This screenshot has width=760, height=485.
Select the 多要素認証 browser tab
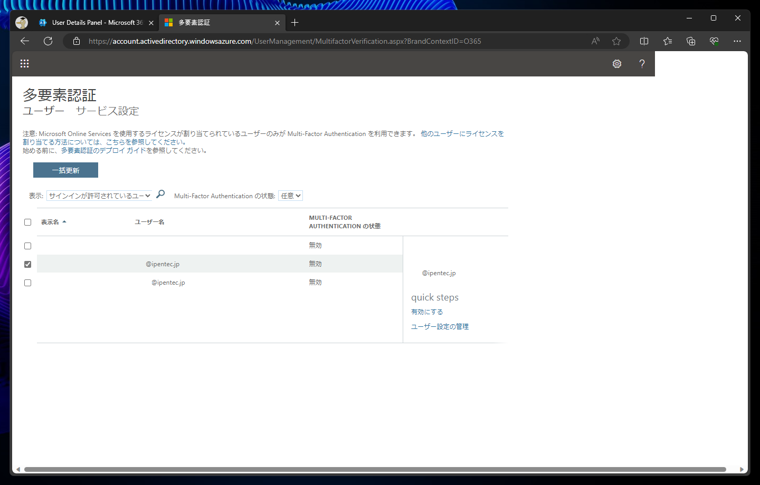click(x=222, y=22)
